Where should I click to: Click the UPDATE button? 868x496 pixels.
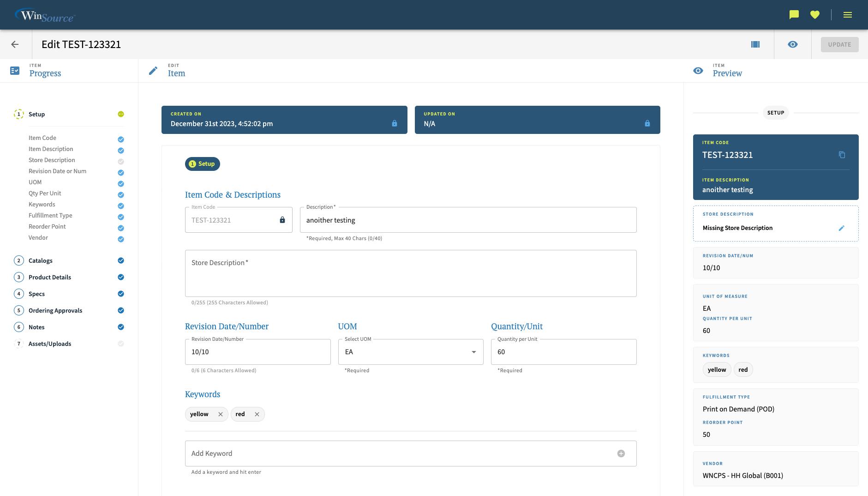click(839, 44)
